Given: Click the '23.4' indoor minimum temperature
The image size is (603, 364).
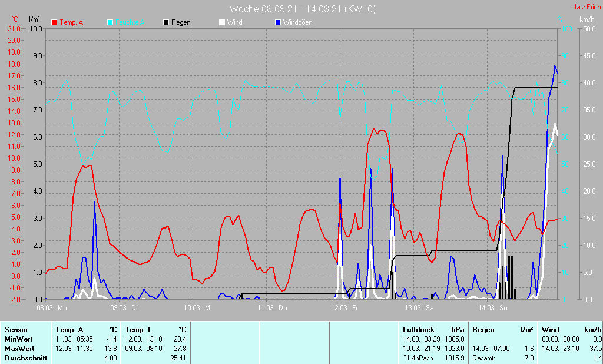Looking at the screenshot, I should tap(180, 339).
